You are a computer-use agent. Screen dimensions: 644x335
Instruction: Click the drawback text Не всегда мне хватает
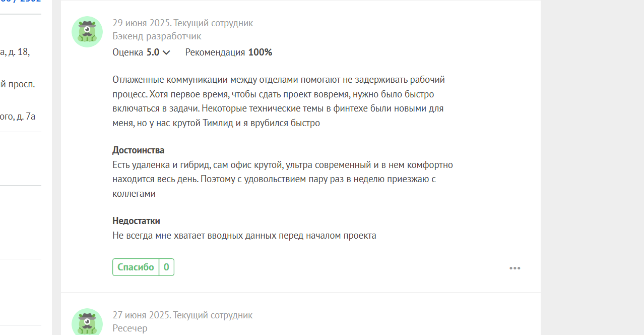(x=244, y=236)
